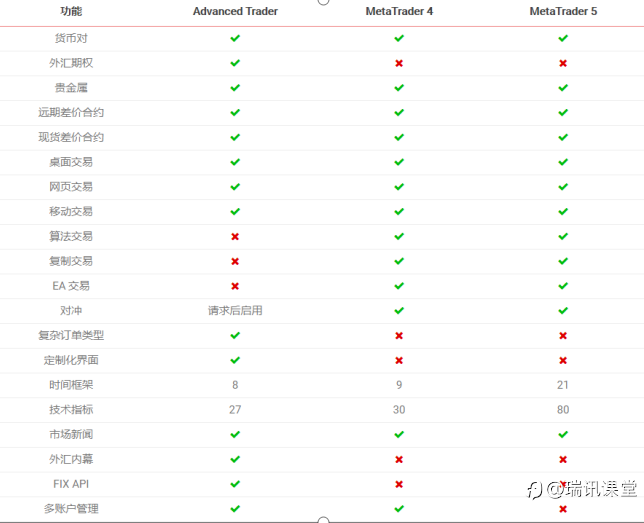Click Advanced Trader checkmark for 货币对
Image resolution: width=644 pixels, height=523 pixels.
point(235,38)
